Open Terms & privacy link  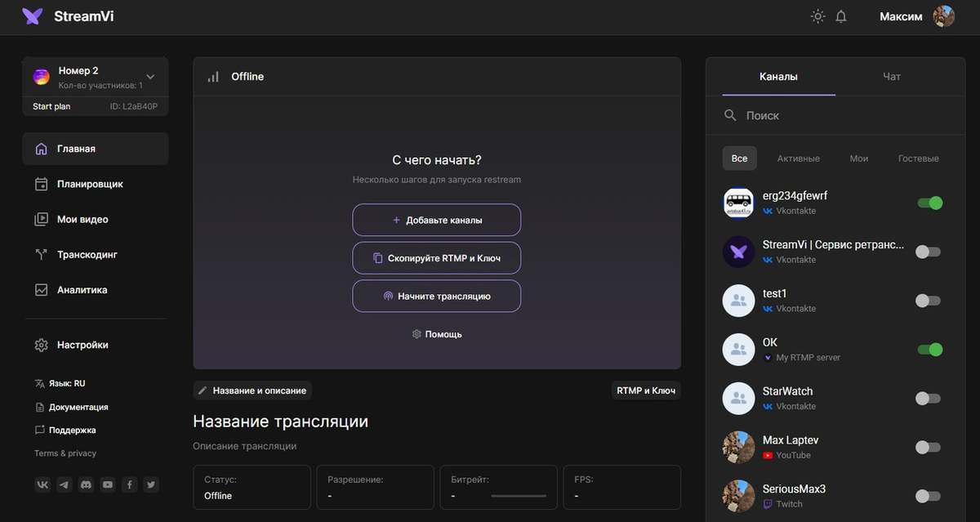(64, 453)
